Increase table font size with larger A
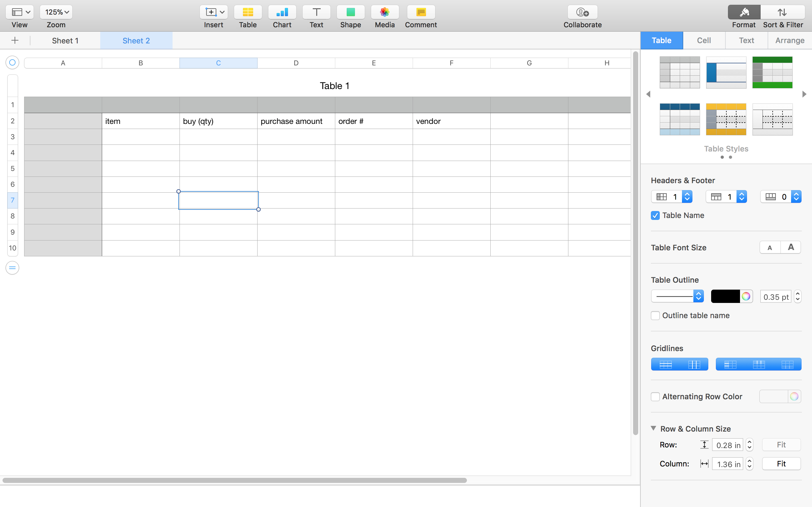This screenshot has width=812, height=507. coord(790,247)
